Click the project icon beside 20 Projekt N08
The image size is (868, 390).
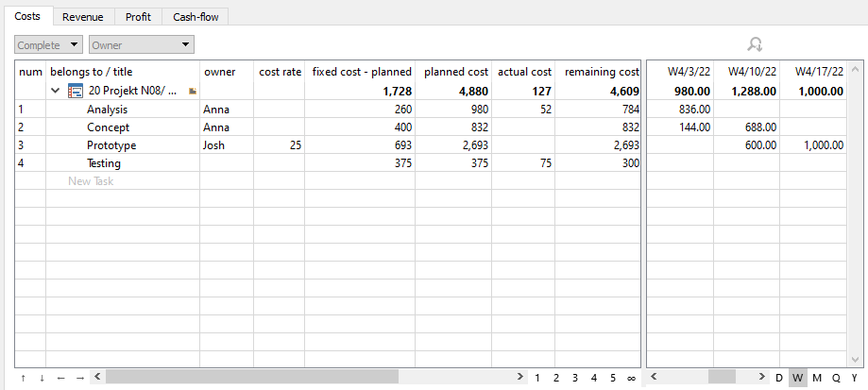pos(76,92)
